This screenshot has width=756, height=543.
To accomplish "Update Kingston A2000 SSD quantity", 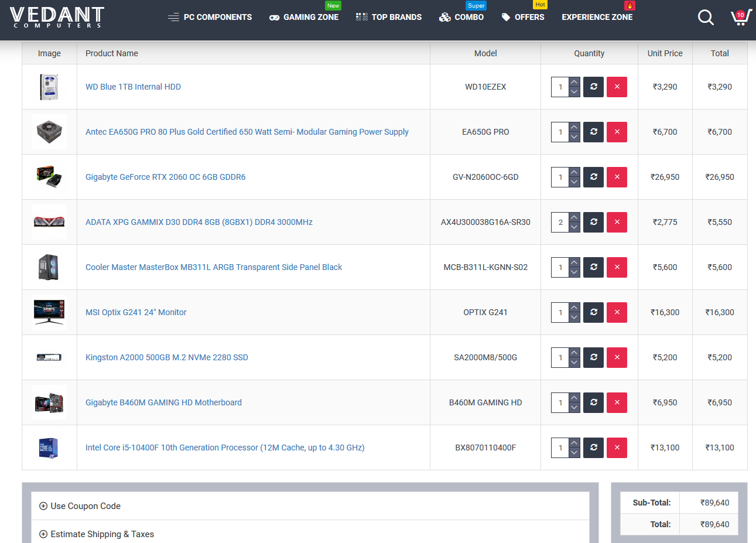I will tap(593, 357).
